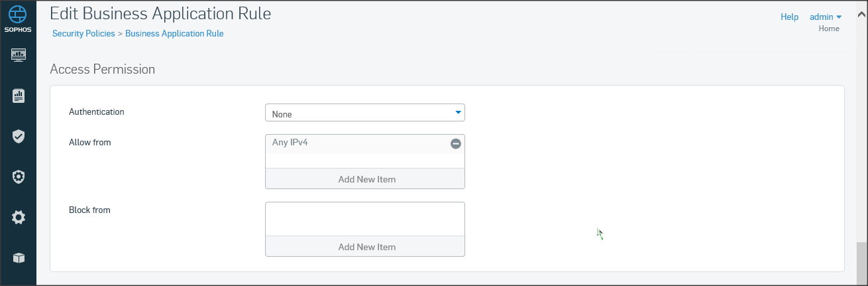Open the Control Center monitor icon
The width and height of the screenshot is (868, 286).
tap(19, 54)
